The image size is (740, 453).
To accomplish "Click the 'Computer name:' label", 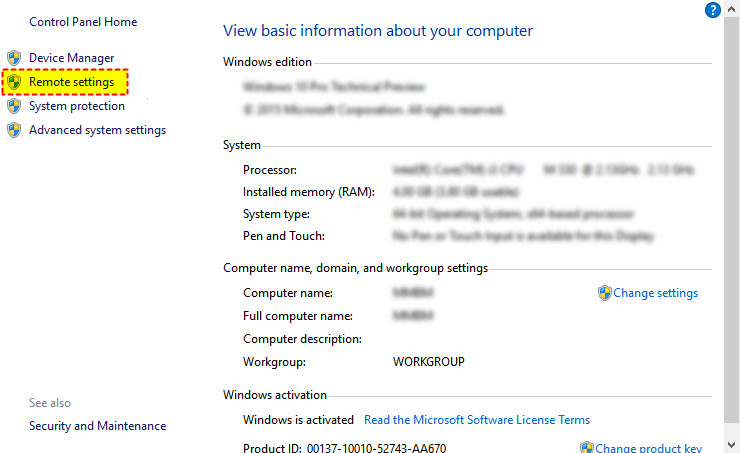I will click(288, 293).
